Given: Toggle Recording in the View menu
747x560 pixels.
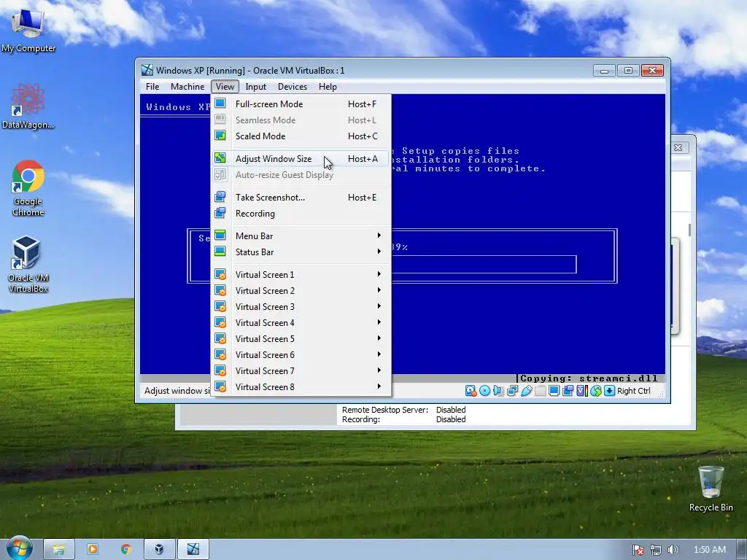Looking at the screenshot, I should pyautogui.click(x=301, y=214).
